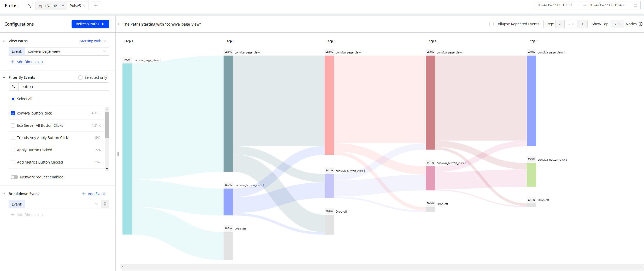Image resolution: width=644 pixels, height=271 pixels.
Task: Check the Apply Button Clicked event
Action: coord(13,150)
